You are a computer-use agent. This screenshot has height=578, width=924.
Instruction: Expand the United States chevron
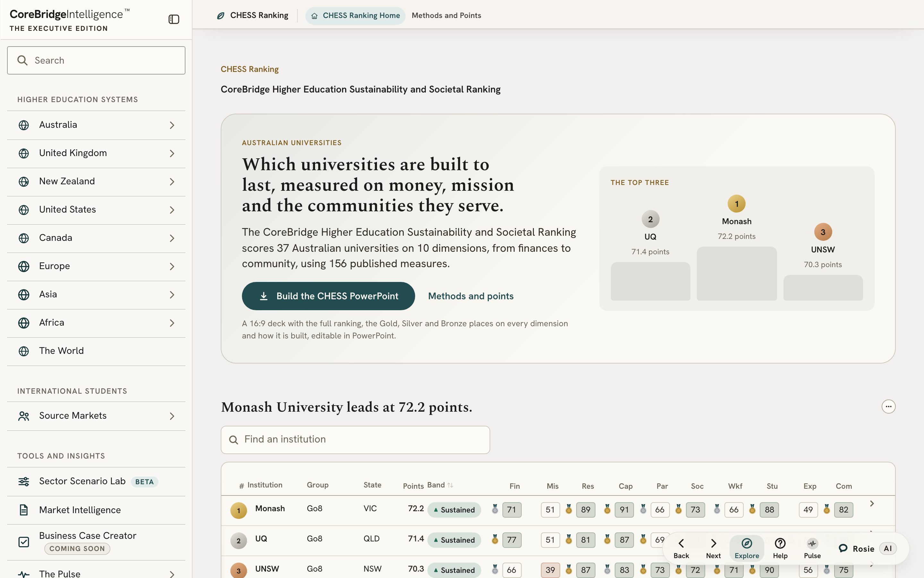click(x=172, y=210)
